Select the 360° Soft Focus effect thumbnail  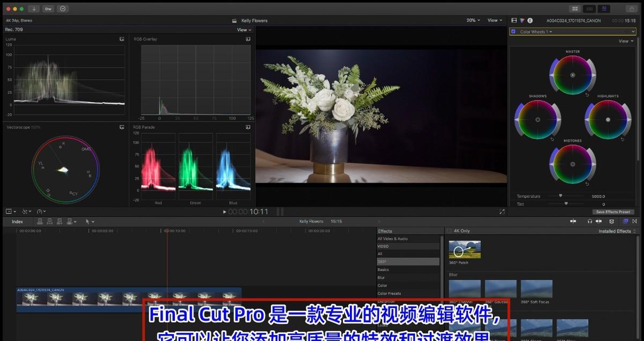(x=536, y=289)
